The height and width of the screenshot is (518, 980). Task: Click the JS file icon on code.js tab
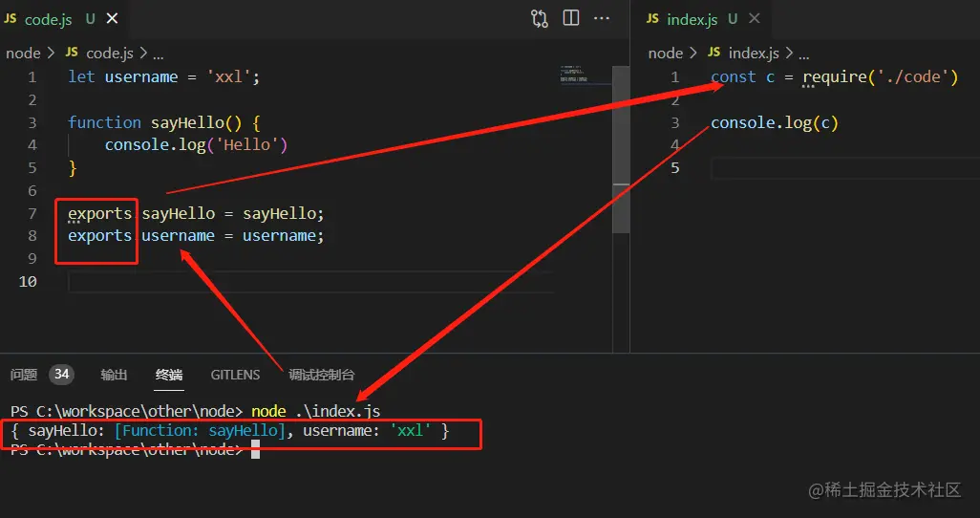(11, 19)
